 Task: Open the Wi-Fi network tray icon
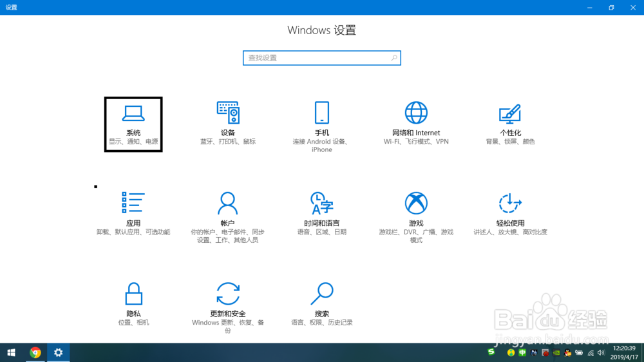[x=591, y=353]
